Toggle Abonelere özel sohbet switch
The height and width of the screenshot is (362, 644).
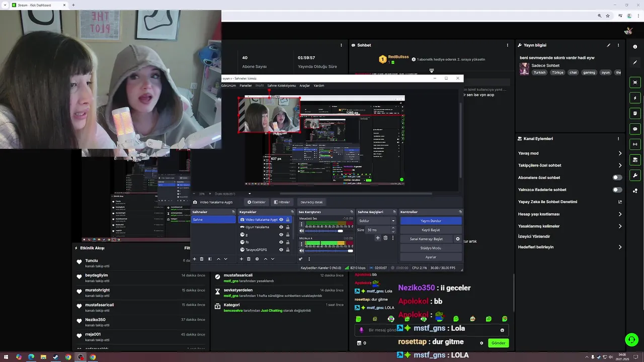coord(617,177)
